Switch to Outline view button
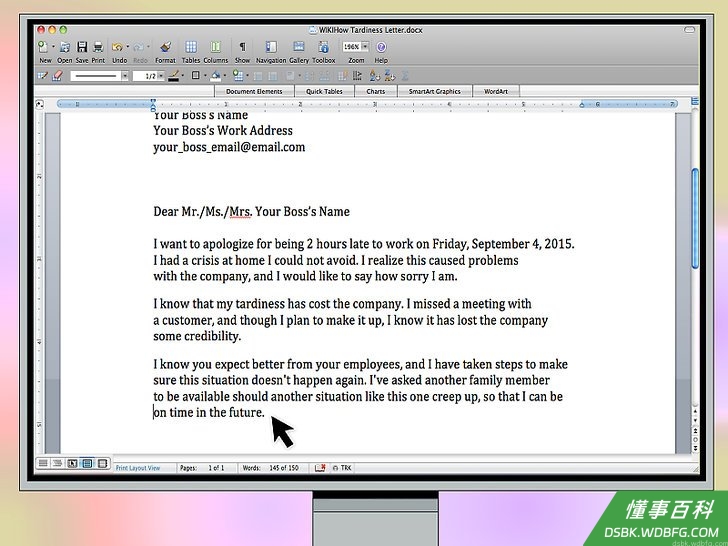728x546 pixels. [58, 463]
